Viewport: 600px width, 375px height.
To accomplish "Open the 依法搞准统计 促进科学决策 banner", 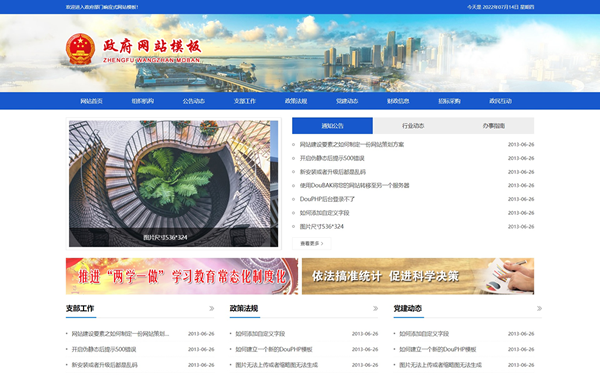I will (418, 276).
